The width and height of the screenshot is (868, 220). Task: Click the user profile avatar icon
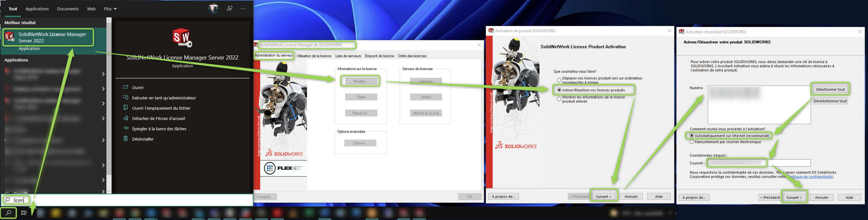pyautogui.click(x=213, y=9)
